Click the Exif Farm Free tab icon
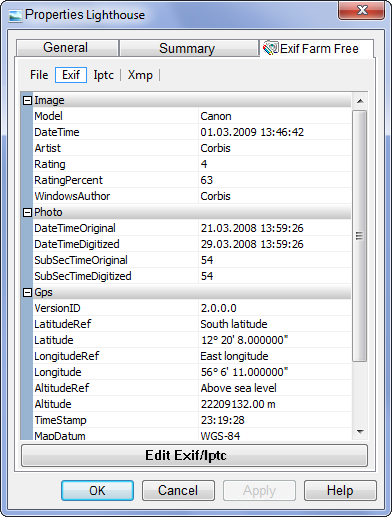The image size is (392, 517). point(270,48)
